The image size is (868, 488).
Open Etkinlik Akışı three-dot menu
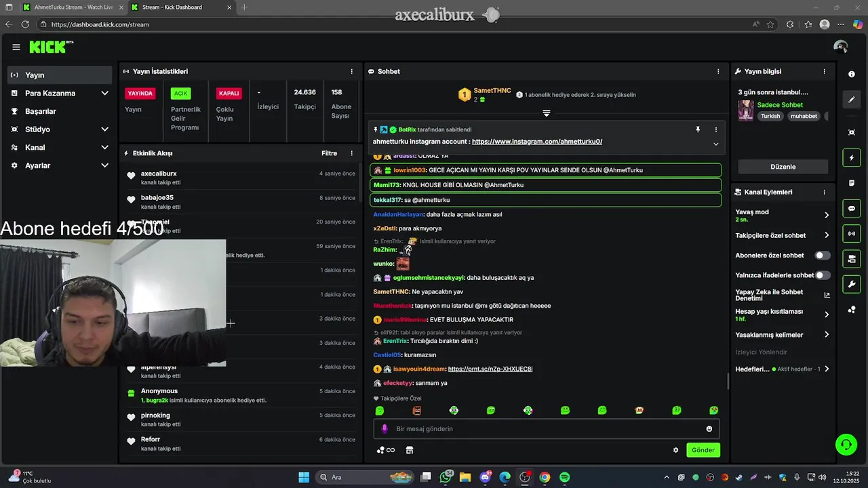point(351,153)
